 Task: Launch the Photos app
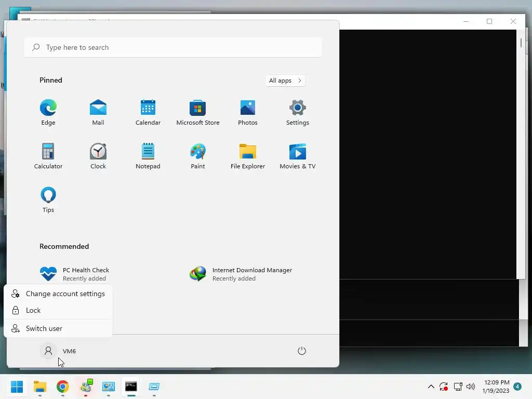248,113
